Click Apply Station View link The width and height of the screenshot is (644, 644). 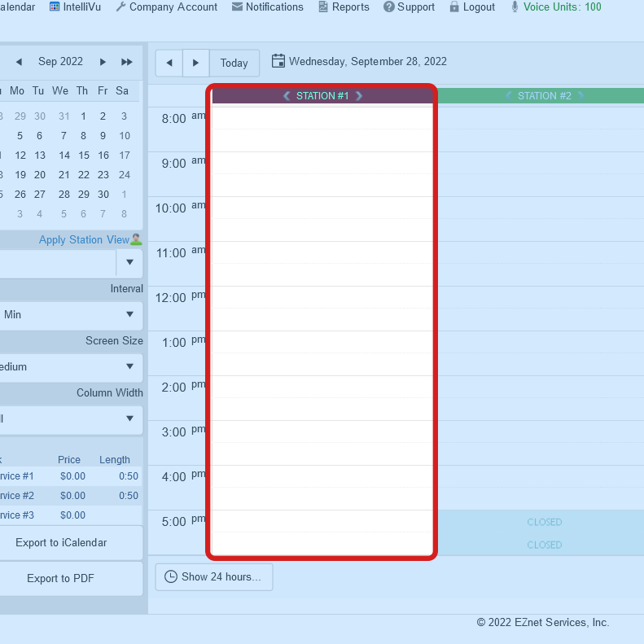[84, 240]
